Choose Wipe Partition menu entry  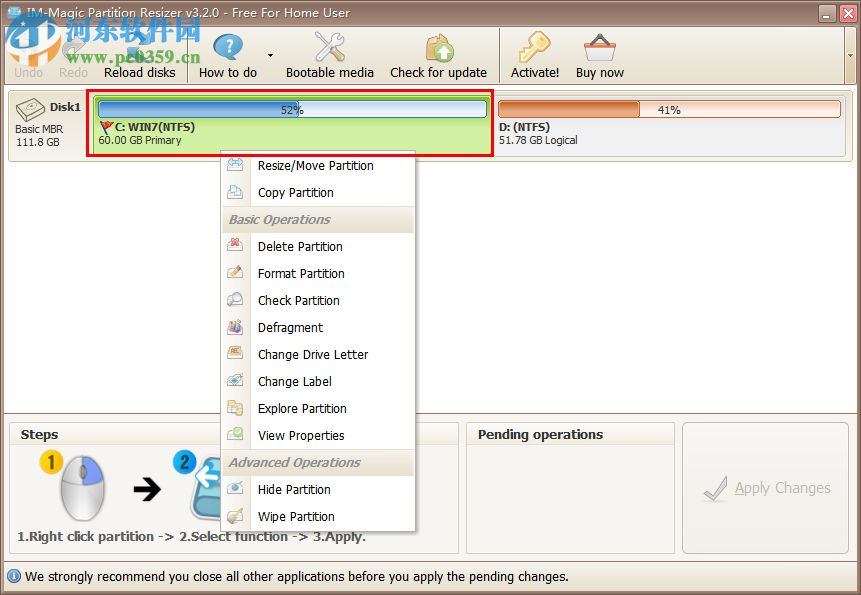[x=318, y=516]
